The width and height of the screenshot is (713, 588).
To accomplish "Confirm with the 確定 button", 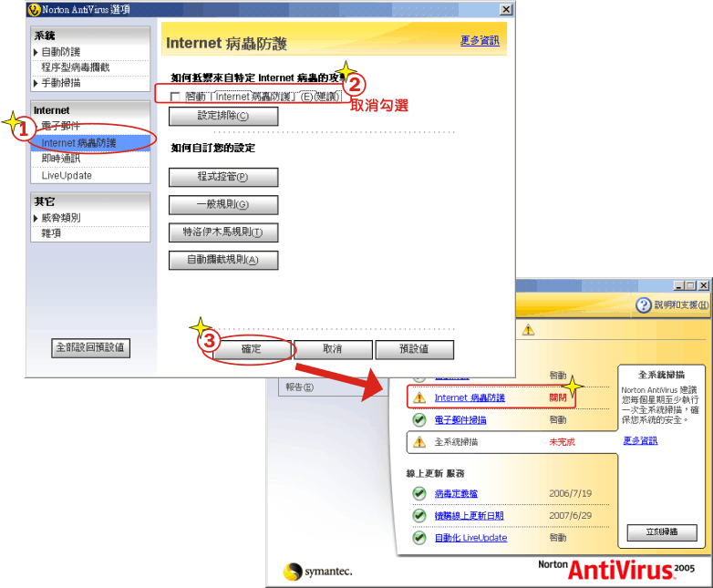I will tap(251, 349).
